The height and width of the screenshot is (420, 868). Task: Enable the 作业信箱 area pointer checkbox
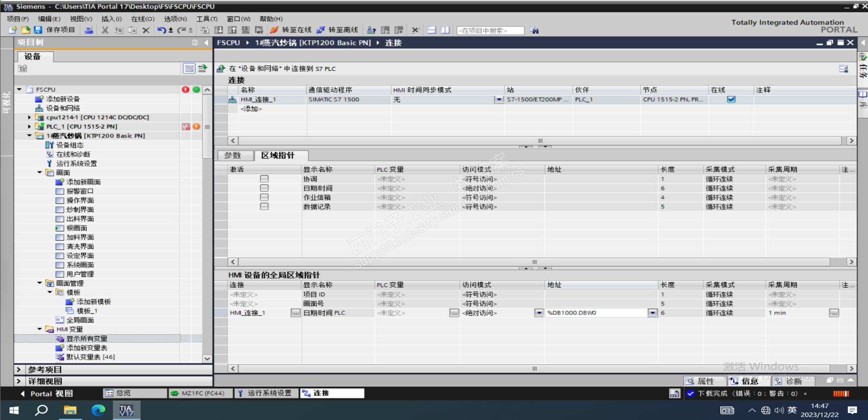(264, 197)
